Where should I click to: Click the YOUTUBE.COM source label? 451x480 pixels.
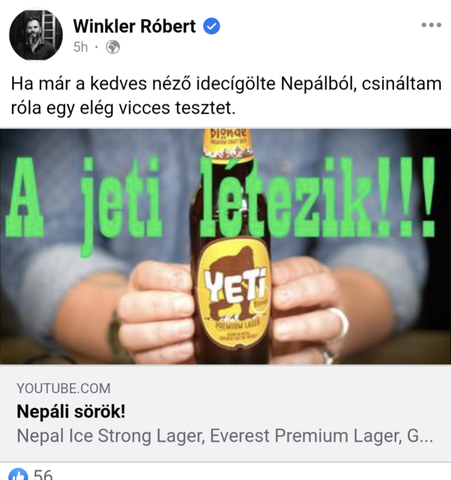(x=63, y=388)
